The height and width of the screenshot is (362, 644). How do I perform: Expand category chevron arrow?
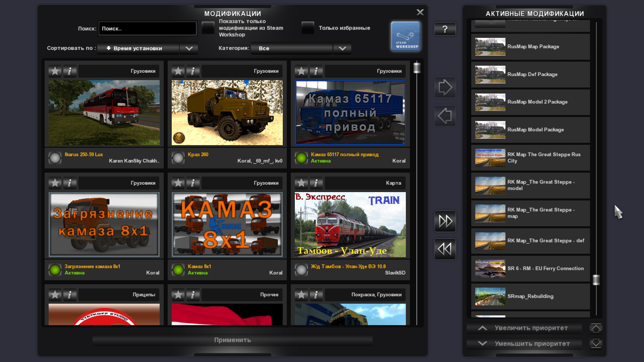pyautogui.click(x=342, y=48)
